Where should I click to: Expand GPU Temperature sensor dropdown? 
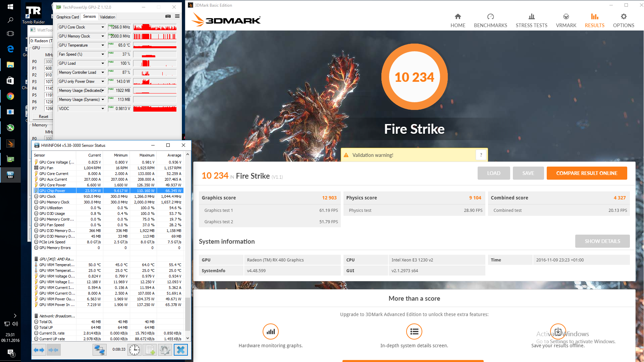tap(103, 45)
